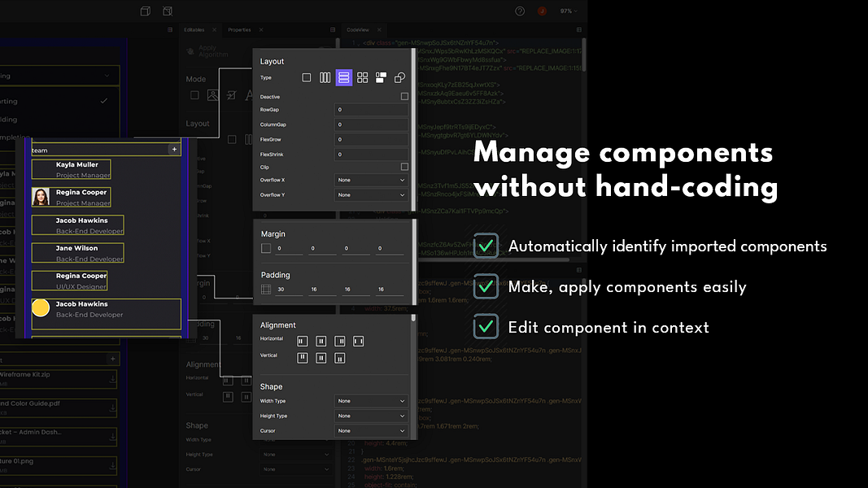
Task: Open the Overflow X dropdown
Action: 371,180
